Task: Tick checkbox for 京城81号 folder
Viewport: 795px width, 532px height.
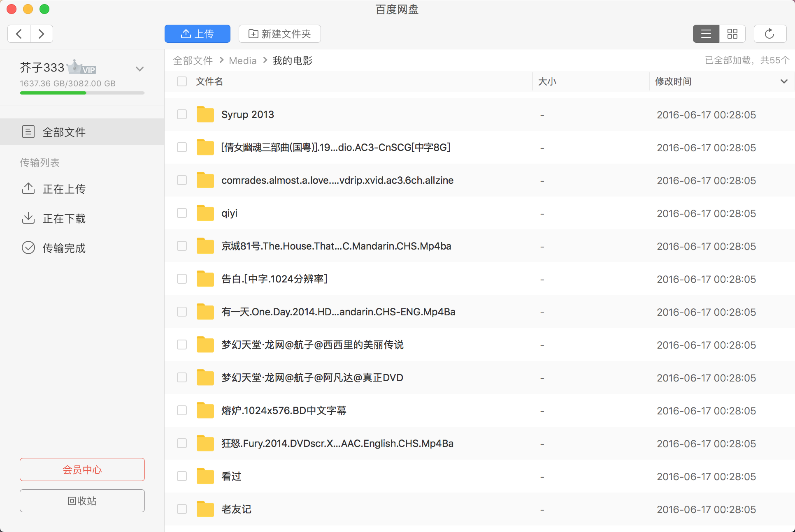Action: (x=182, y=246)
